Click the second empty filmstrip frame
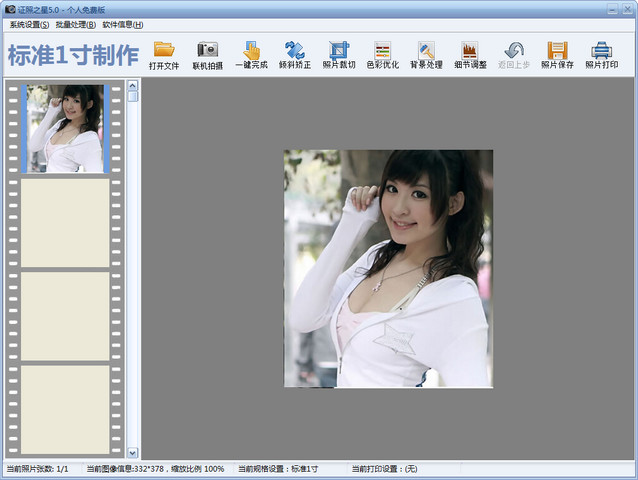The width and height of the screenshot is (638, 480). point(65,223)
